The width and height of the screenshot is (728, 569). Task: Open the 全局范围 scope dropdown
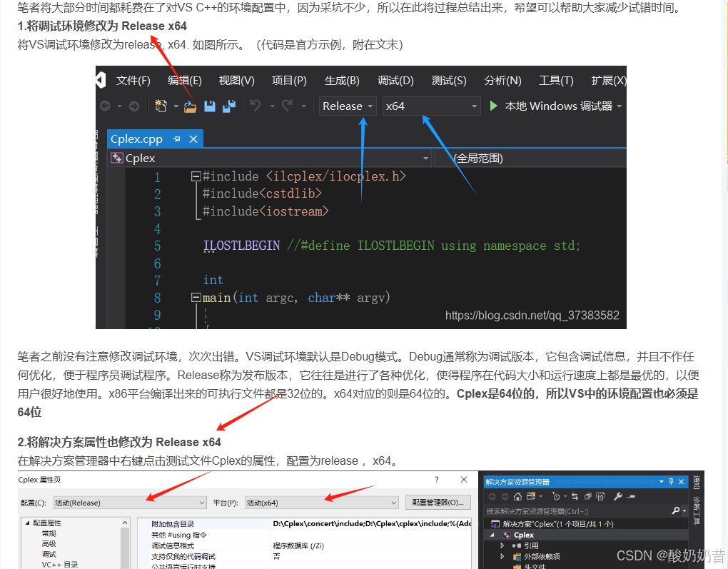(x=530, y=158)
